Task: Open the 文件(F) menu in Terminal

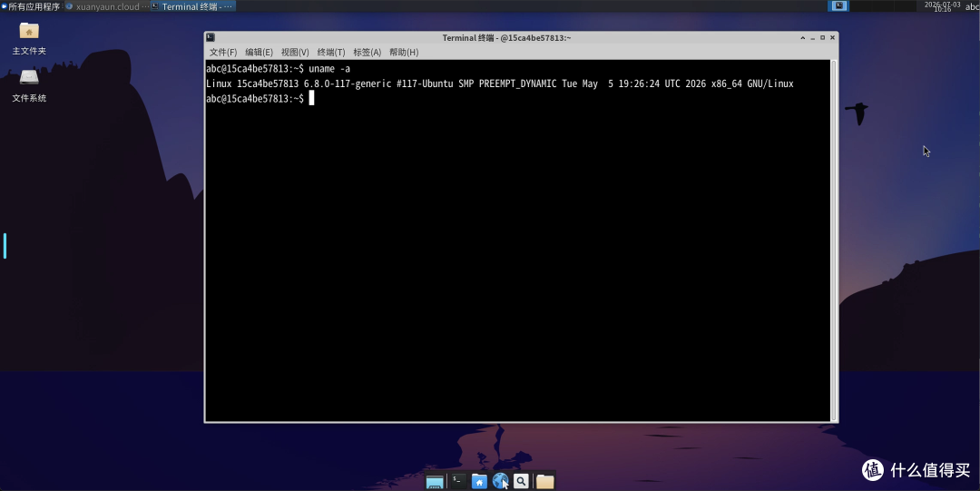Action: (x=223, y=52)
